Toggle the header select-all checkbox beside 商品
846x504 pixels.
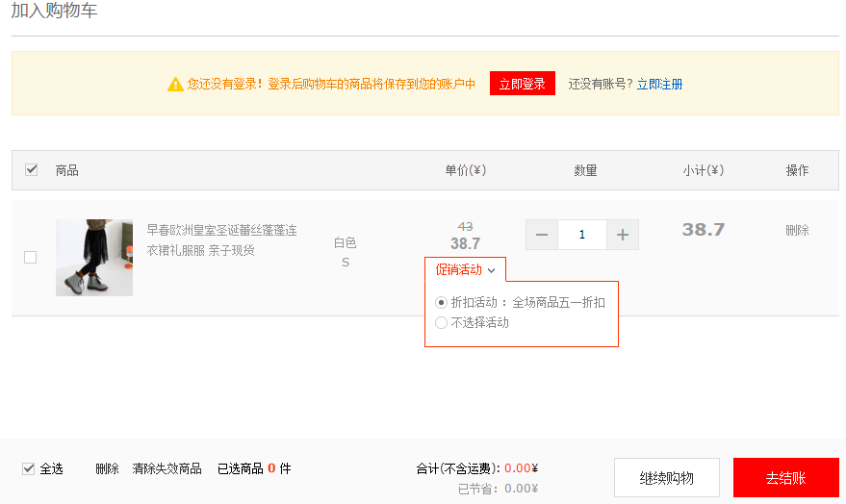[x=31, y=169]
